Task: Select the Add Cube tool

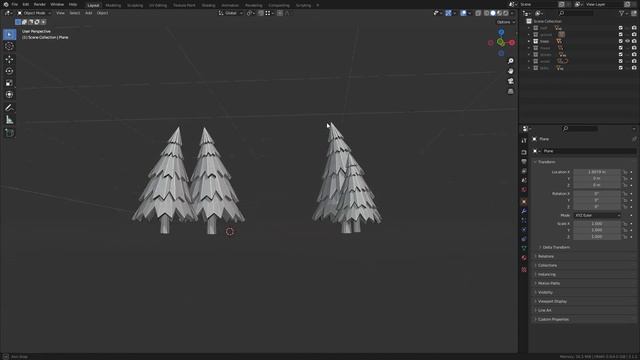Action: pos(9,133)
